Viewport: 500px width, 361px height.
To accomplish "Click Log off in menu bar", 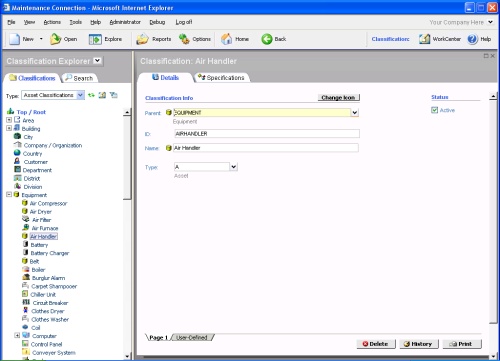I will point(184,22).
